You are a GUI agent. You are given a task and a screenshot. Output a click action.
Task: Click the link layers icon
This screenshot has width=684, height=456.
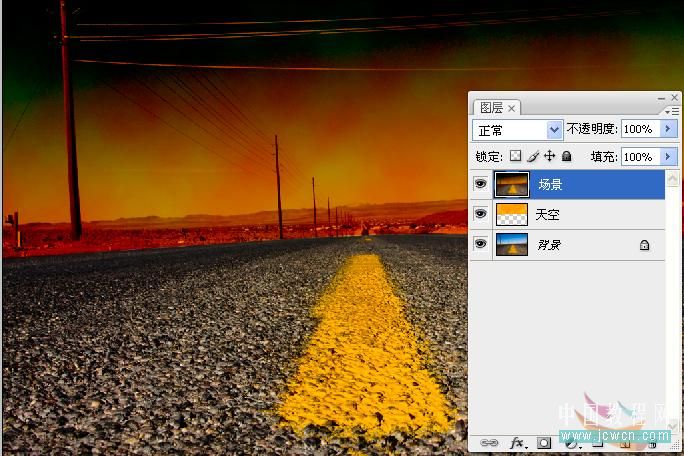pyautogui.click(x=489, y=442)
